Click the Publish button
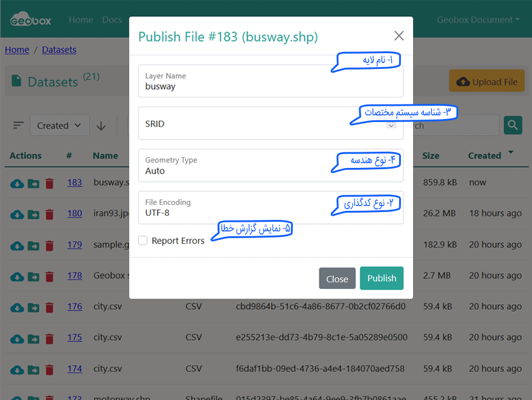The height and width of the screenshot is (400, 532). click(381, 279)
